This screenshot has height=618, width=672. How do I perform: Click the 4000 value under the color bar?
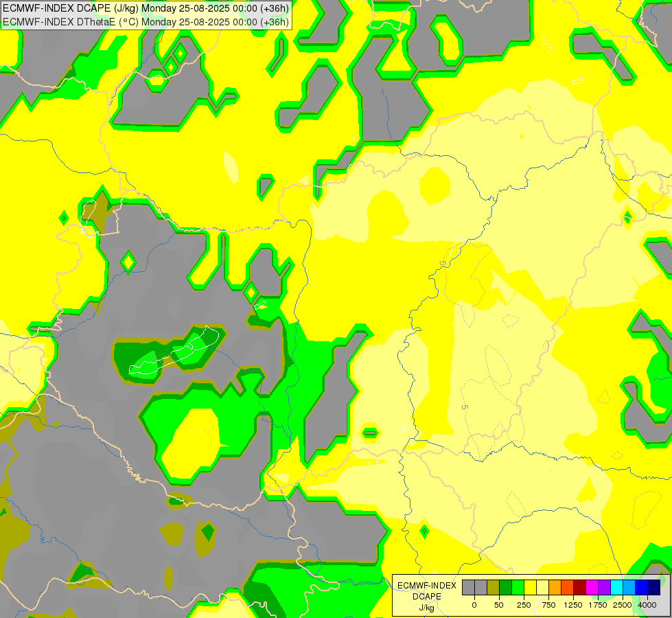[647, 605]
